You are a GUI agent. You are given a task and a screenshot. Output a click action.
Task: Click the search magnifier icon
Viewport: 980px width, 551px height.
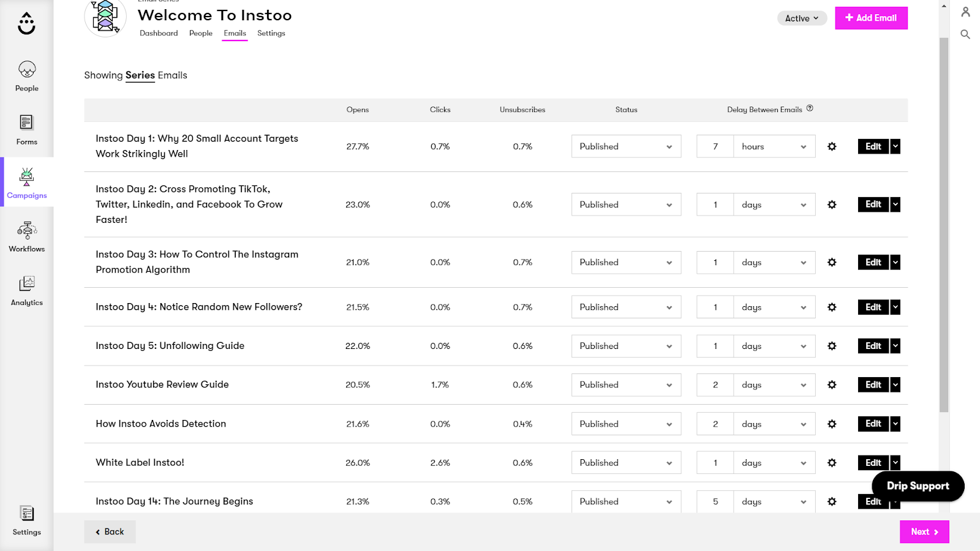tap(965, 34)
